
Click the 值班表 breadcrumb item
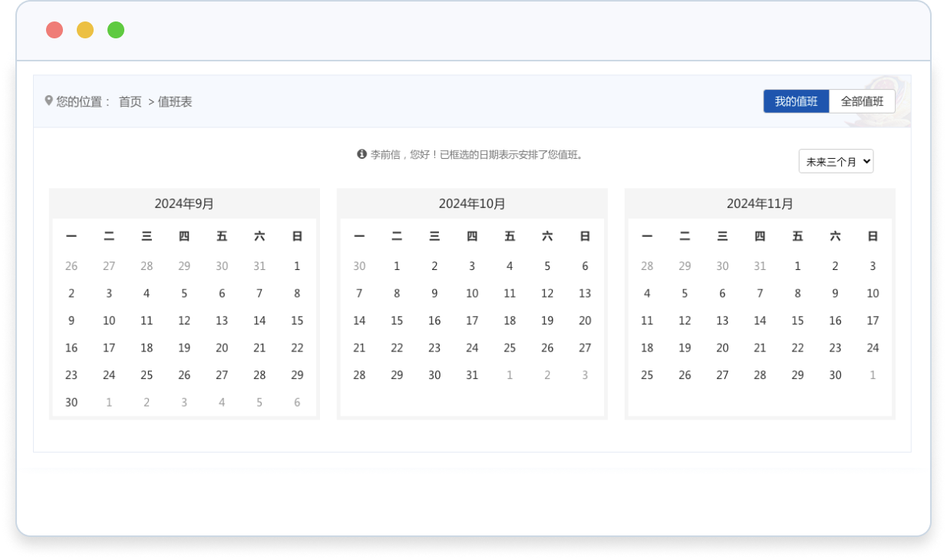point(175,101)
